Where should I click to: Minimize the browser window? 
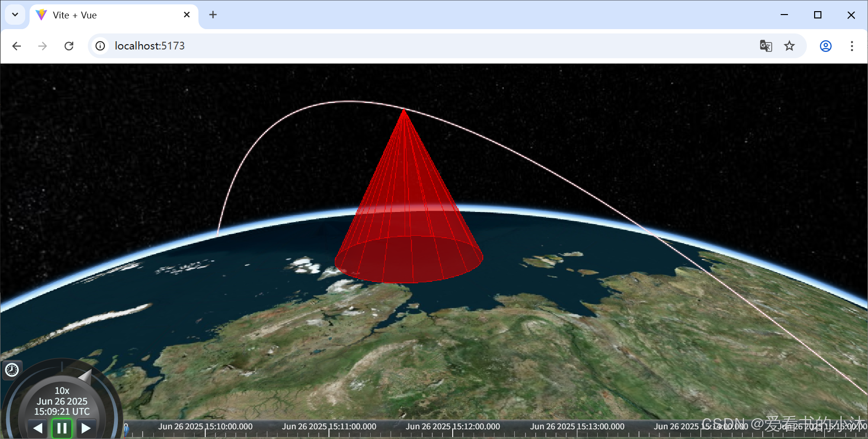coord(784,15)
